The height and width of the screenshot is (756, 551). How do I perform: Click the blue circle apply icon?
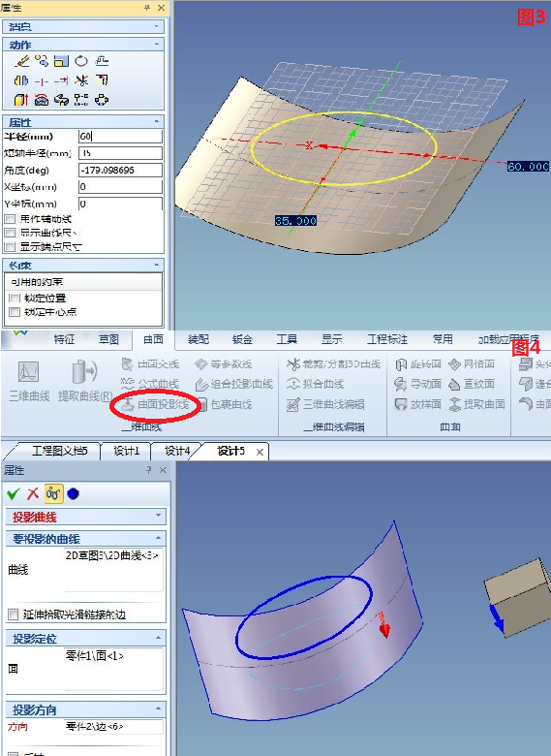coord(74,493)
